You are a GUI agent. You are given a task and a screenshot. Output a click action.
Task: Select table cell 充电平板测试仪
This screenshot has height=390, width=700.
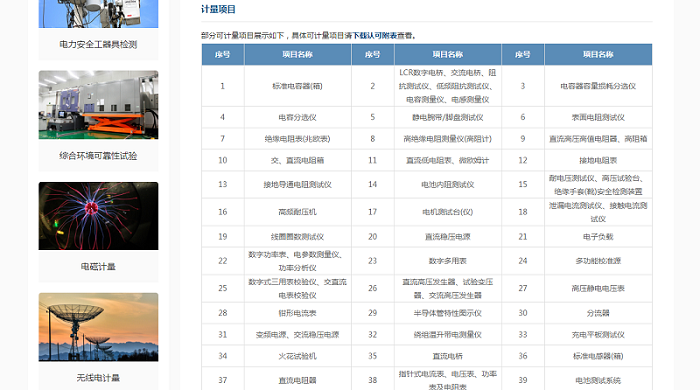pyautogui.click(x=598, y=335)
